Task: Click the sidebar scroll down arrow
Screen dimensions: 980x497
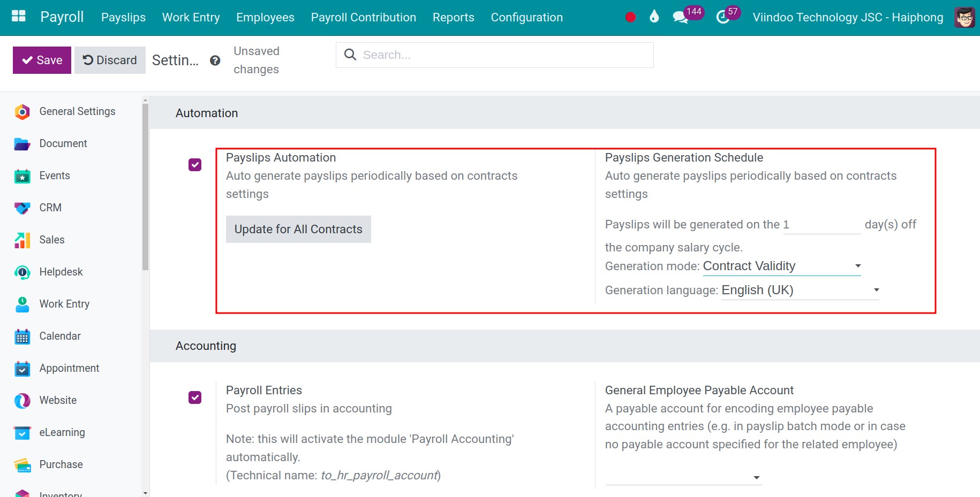Action: (145, 493)
